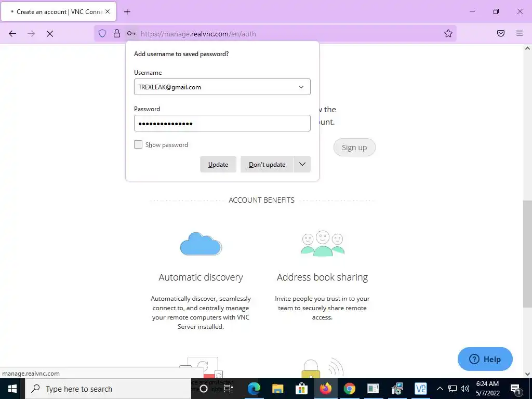This screenshot has height=399, width=532.
Task: Open the Help chat widget
Action: point(485,359)
